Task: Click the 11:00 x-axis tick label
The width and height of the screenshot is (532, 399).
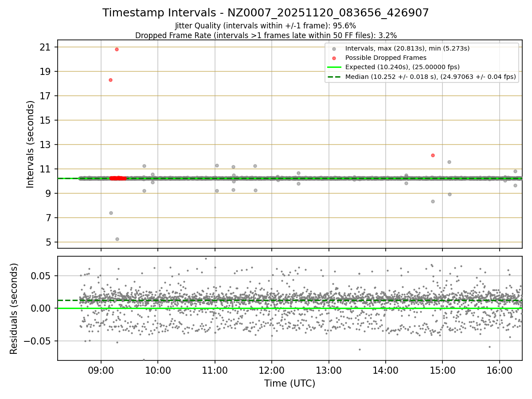Action: click(215, 371)
